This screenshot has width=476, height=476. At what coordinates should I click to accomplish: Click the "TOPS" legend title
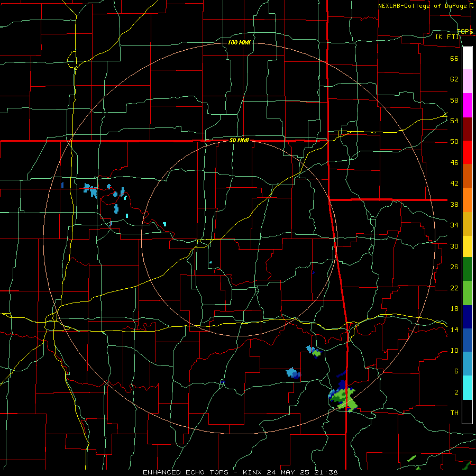point(465,31)
